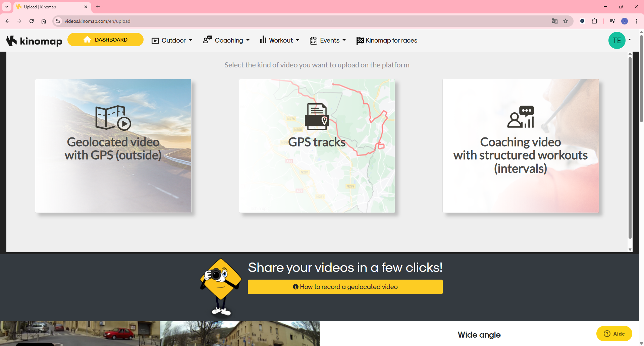The width and height of the screenshot is (644, 346).
Task: Click the Wide angle heading
Action: (479, 335)
